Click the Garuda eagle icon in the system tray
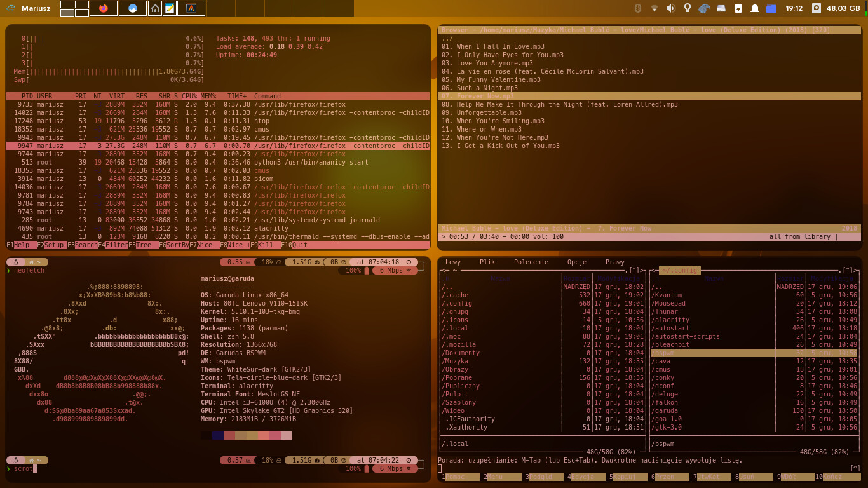Viewport: 868px width, 488px height. click(x=705, y=8)
